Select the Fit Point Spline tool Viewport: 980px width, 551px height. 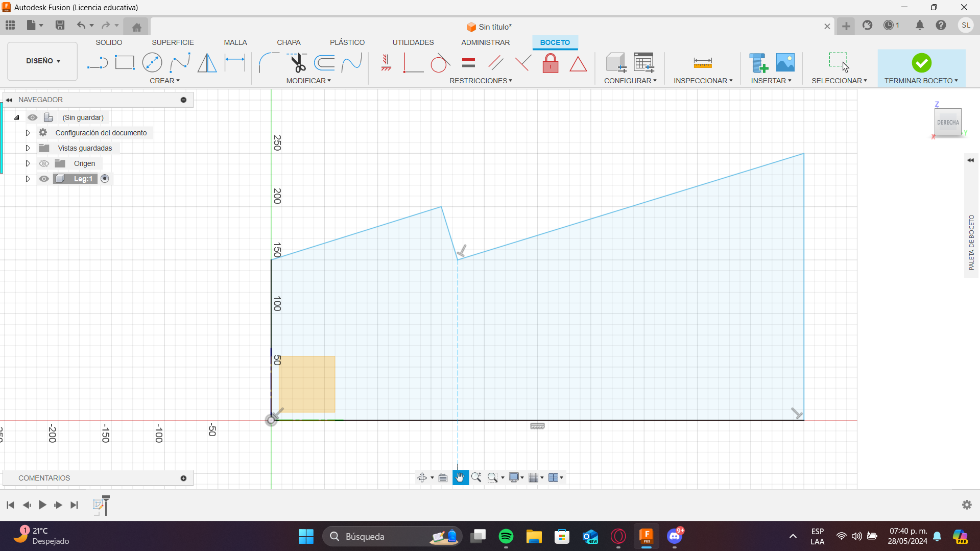[x=180, y=63]
